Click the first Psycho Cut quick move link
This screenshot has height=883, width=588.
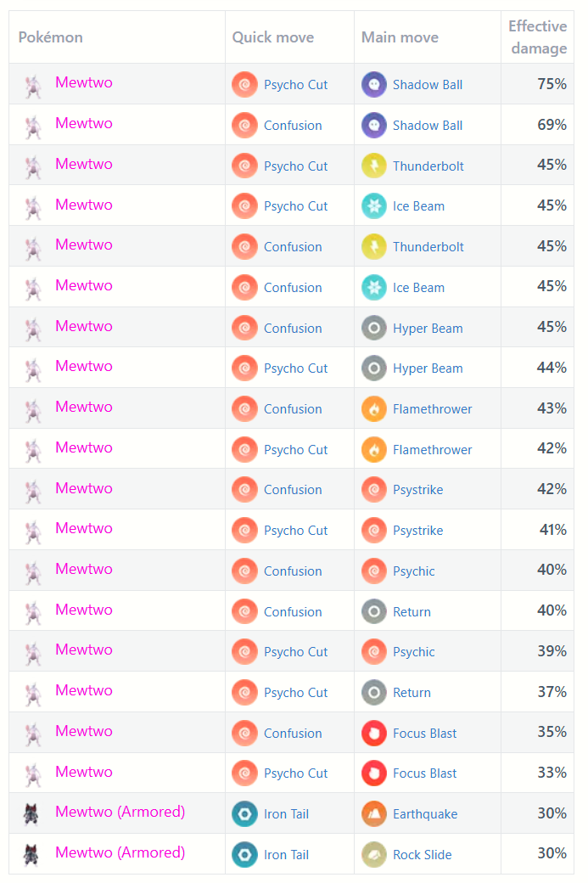pos(295,84)
